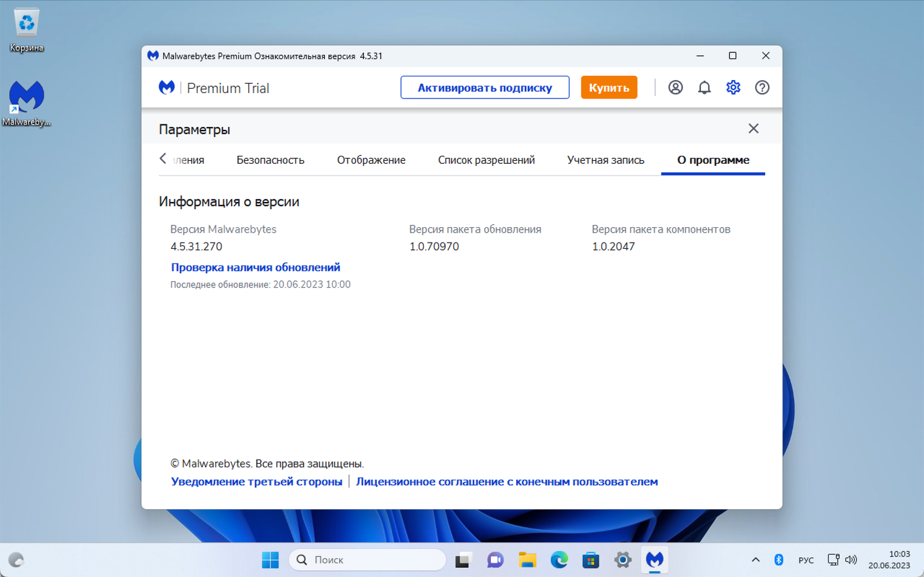Open the volume tray icon
This screenshot has height=577, width=924.
pyautogui.click(x=851, y=560)
